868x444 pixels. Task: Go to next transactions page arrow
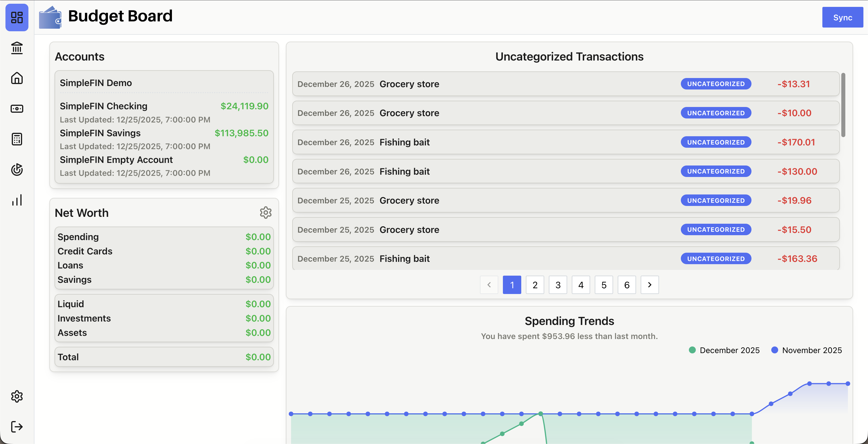pyautogui.click(x=650, y=285)
